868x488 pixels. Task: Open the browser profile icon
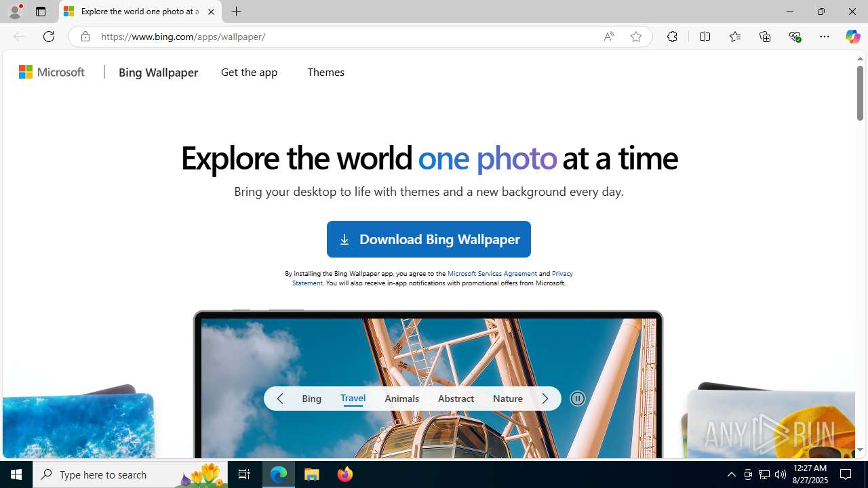tap(15, 12)
